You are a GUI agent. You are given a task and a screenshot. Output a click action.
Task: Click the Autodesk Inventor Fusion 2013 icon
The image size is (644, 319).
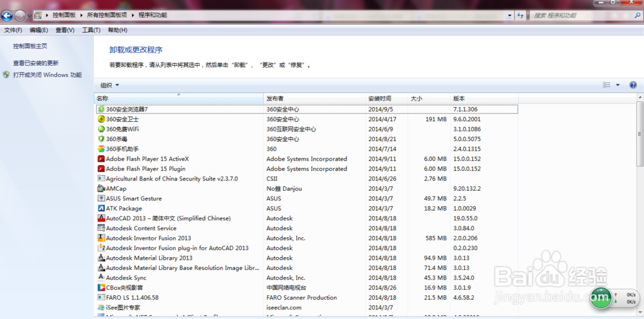101,238
